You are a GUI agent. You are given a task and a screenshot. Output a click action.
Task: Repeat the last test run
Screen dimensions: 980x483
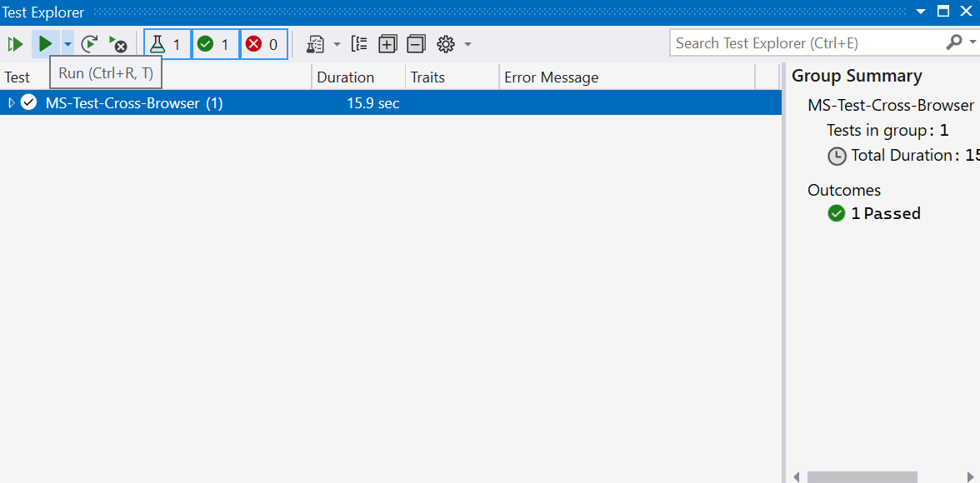click(x=89, y=43)
